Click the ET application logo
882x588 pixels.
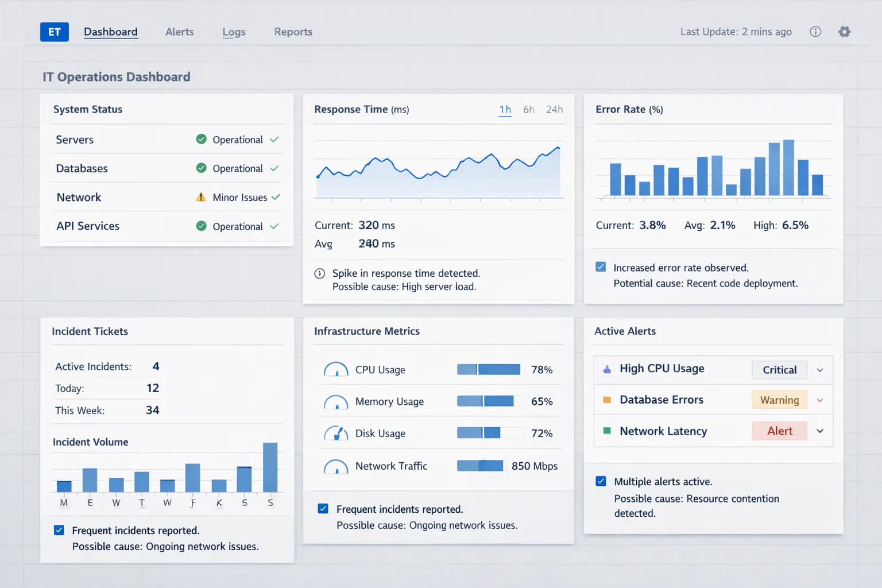[54, 32]
